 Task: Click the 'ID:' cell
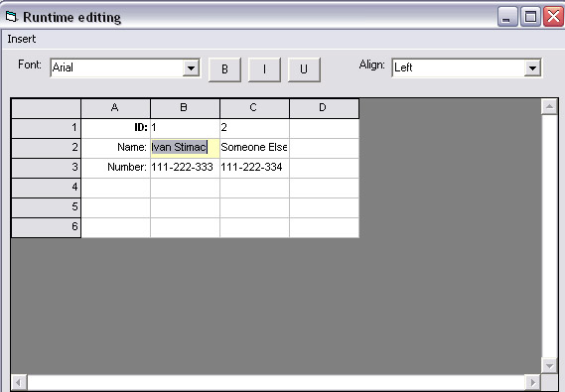coord(115,128)
